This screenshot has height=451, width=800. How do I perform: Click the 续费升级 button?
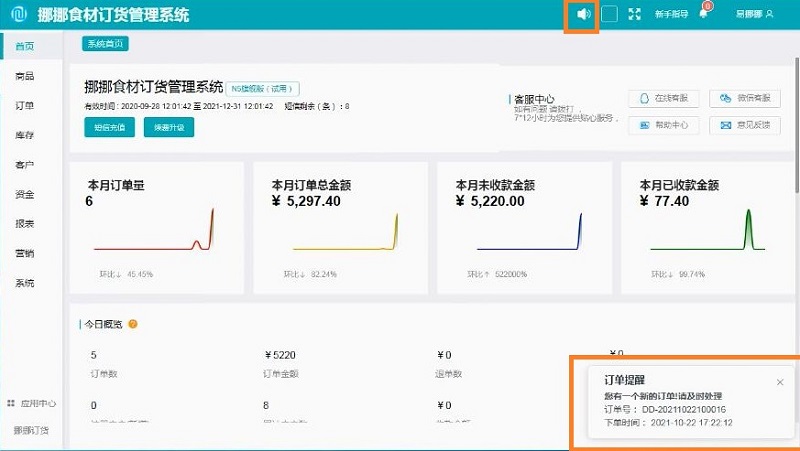pyautogui.click(x=169, y=127)
